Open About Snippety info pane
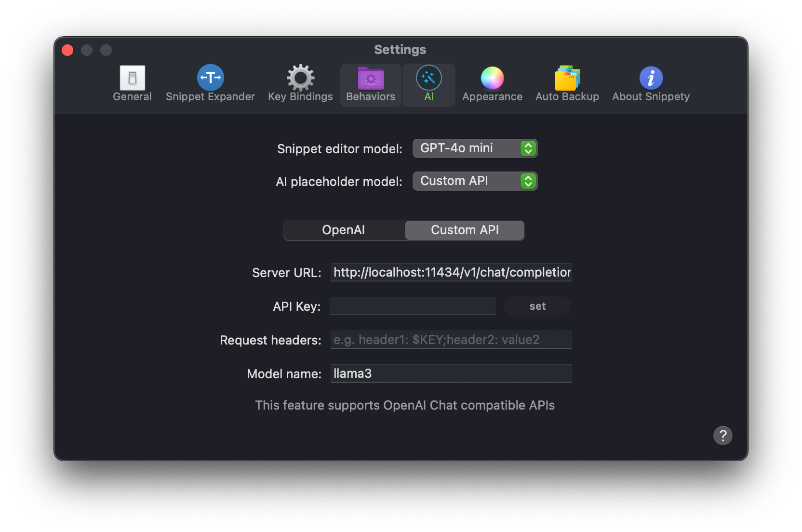 click(651, 84)
